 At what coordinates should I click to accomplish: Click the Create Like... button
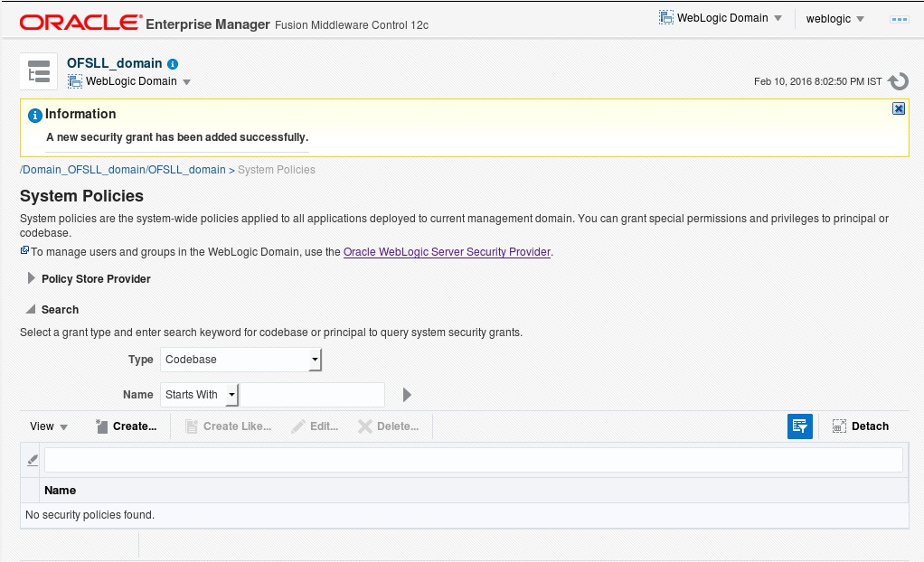(x=228, y=426)
